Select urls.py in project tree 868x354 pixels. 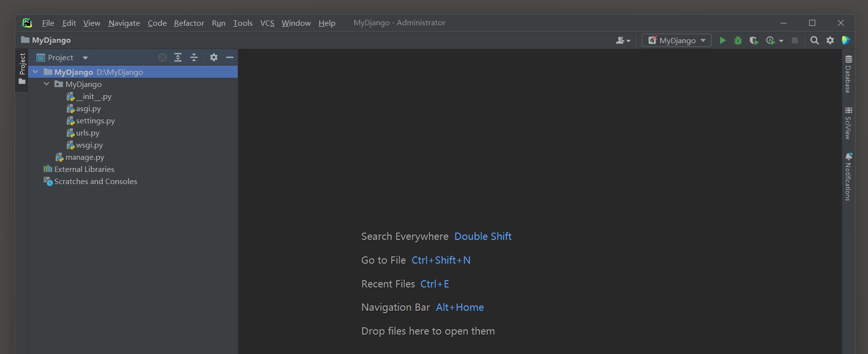coord(83,133)
